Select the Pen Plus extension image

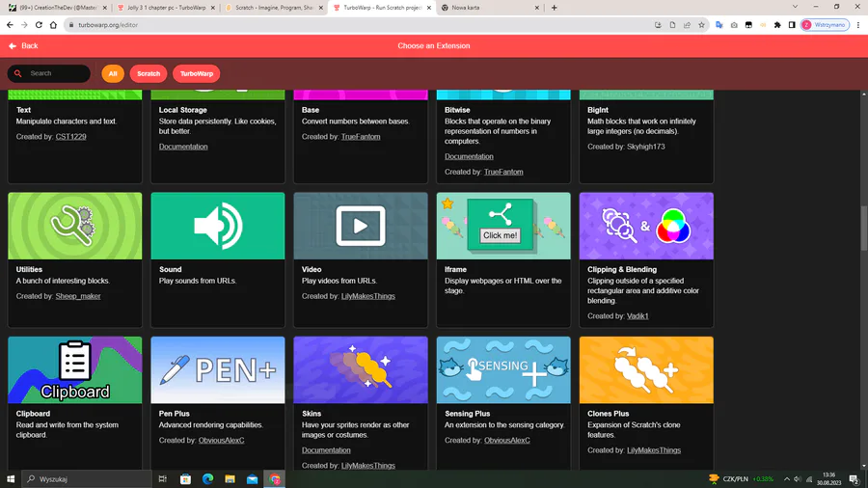(x=218, y=369)
